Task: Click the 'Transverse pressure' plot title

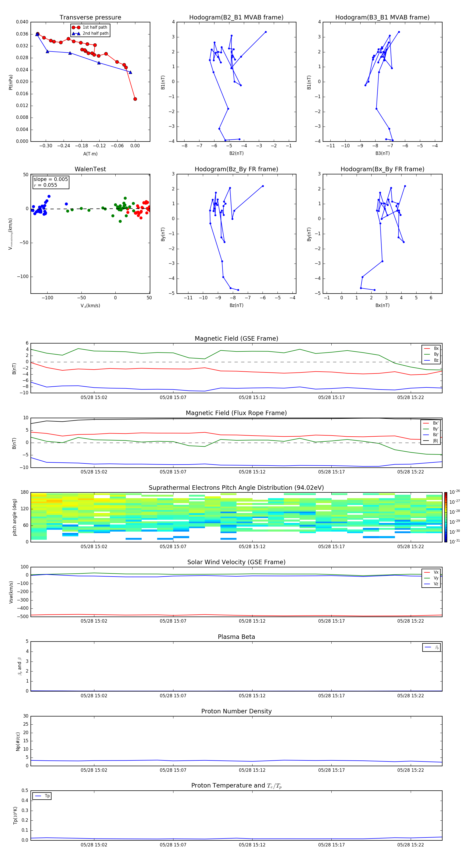Action: [90, 17]
